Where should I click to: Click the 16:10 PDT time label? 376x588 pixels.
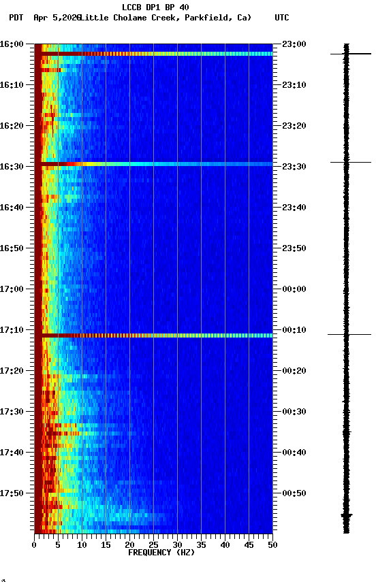(12, 85)
